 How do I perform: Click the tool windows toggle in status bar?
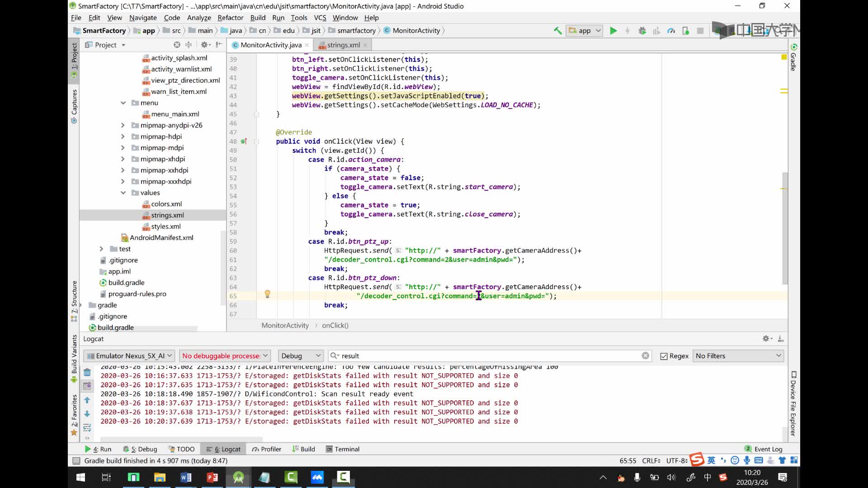pyautogui.click(x=76, y=460)
